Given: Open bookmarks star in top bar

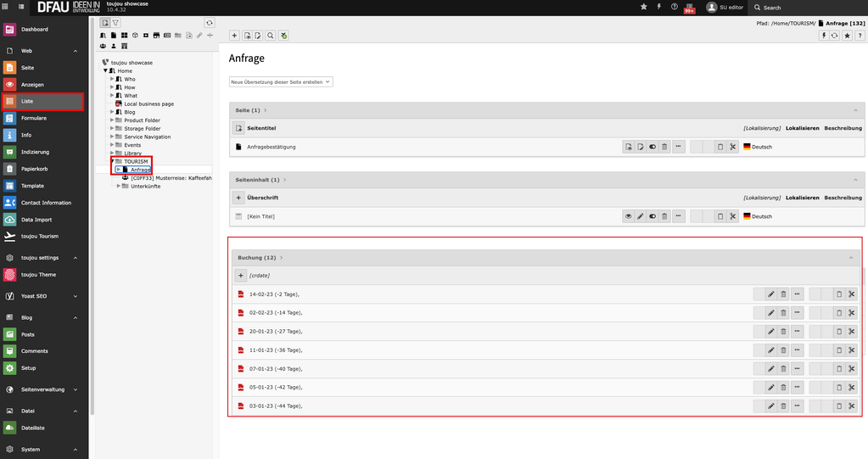Looking at the screenshot, I should click(x=644, y=7).
